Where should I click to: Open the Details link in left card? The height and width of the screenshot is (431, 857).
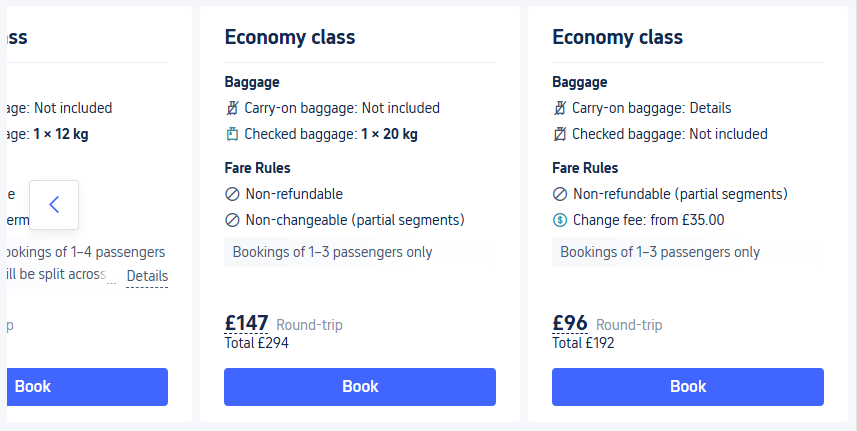point(147,277)
